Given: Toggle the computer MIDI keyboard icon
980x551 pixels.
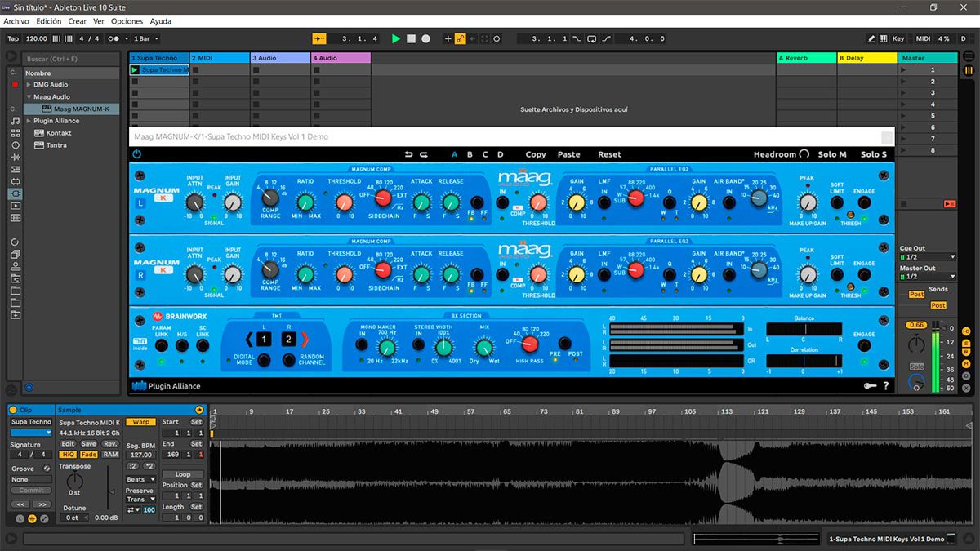Looking at the screenshot, I should [x=884, y=38].
